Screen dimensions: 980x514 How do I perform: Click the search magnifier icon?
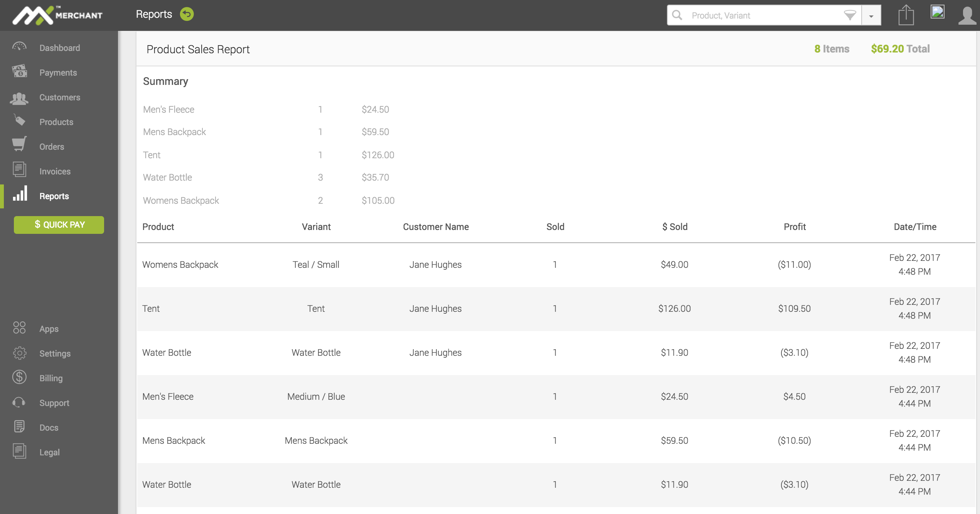coord(677,15)
